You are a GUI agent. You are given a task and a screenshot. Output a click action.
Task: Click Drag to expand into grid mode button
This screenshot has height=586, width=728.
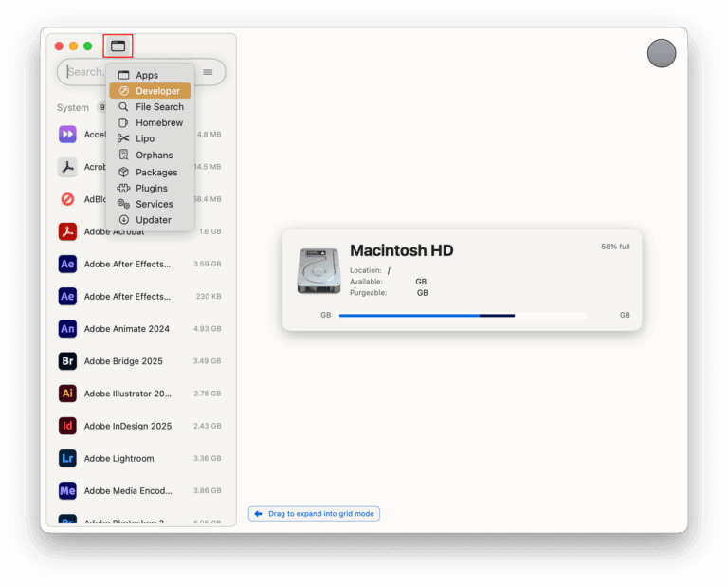coord(314,514)
